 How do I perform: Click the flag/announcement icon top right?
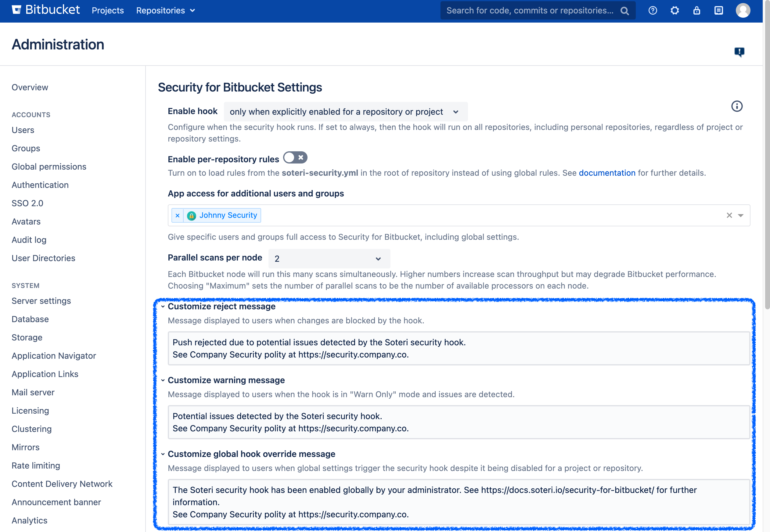(x=739, y=52)
